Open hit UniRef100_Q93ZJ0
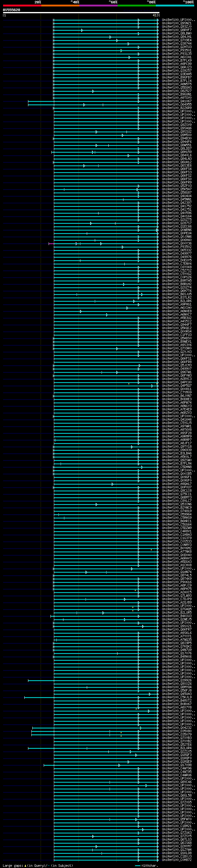The width and height of the screenshot is (197, 868). (x=177, y=26)
